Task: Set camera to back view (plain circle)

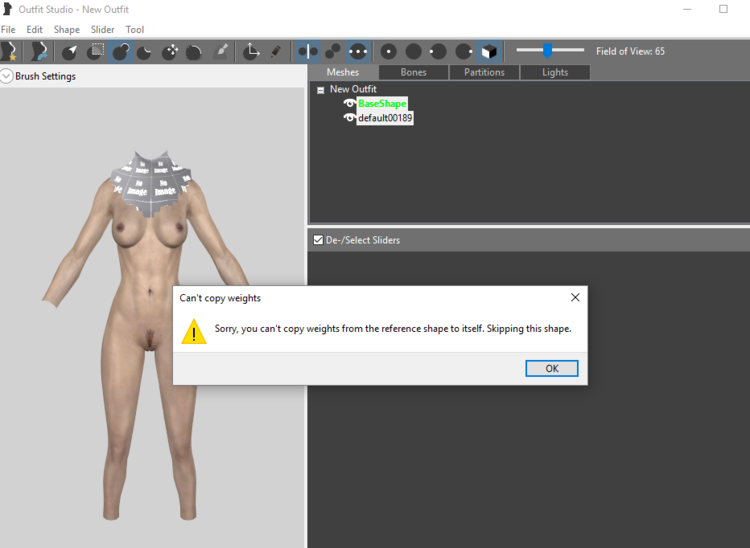Action: coord(414,51)
